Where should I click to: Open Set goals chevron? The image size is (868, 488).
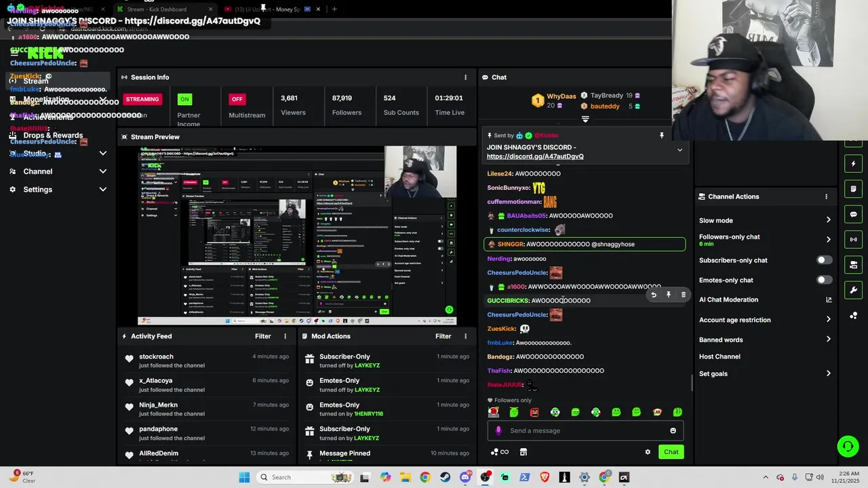click(x=828, y=373)
